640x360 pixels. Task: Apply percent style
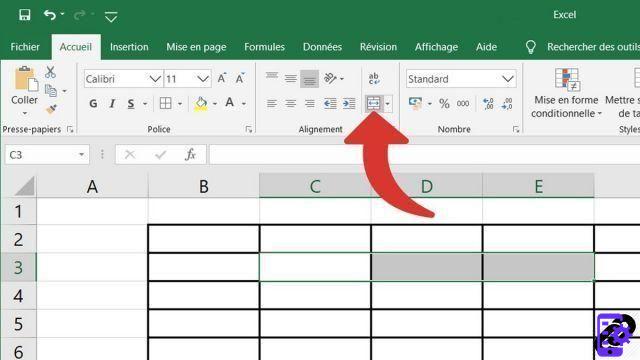tap(444, 104)
